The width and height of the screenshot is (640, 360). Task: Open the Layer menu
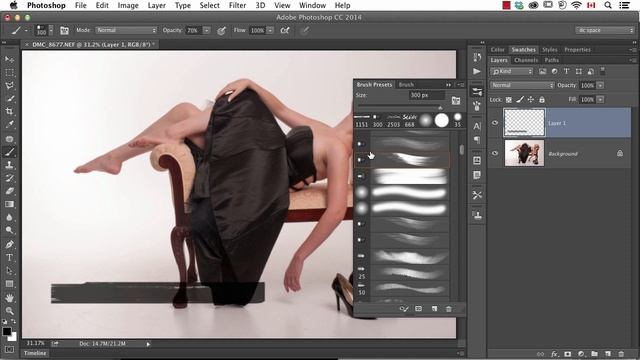[156, 5]
